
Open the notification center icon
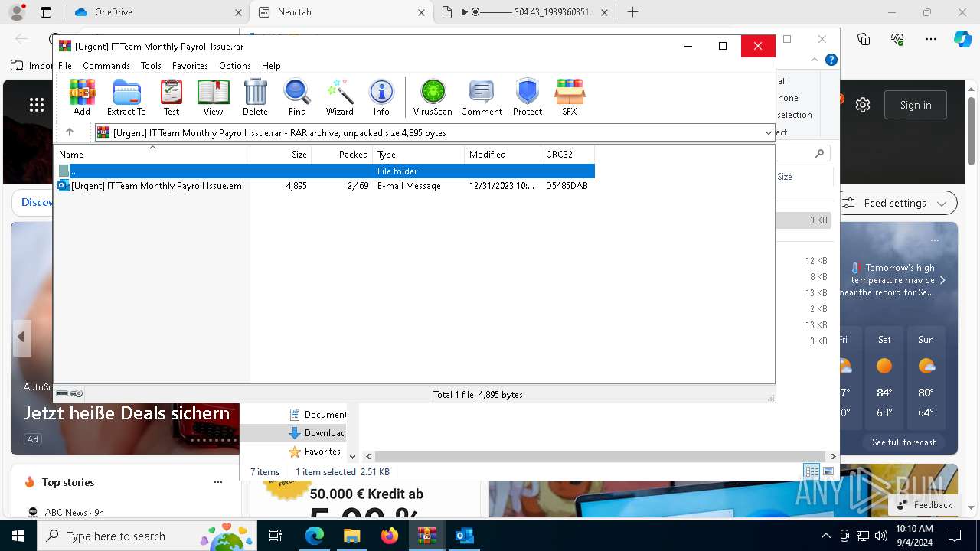(x=955, y=536)
